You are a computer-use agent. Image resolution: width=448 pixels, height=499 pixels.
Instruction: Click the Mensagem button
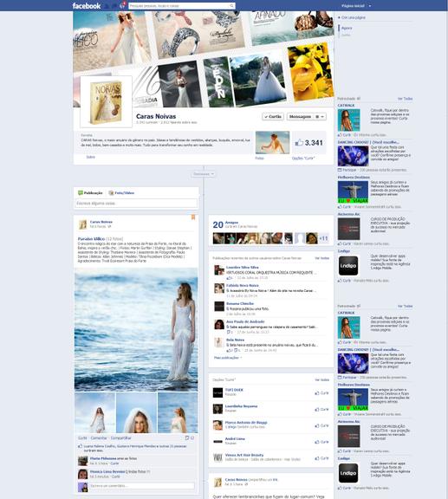click(300, 116)
